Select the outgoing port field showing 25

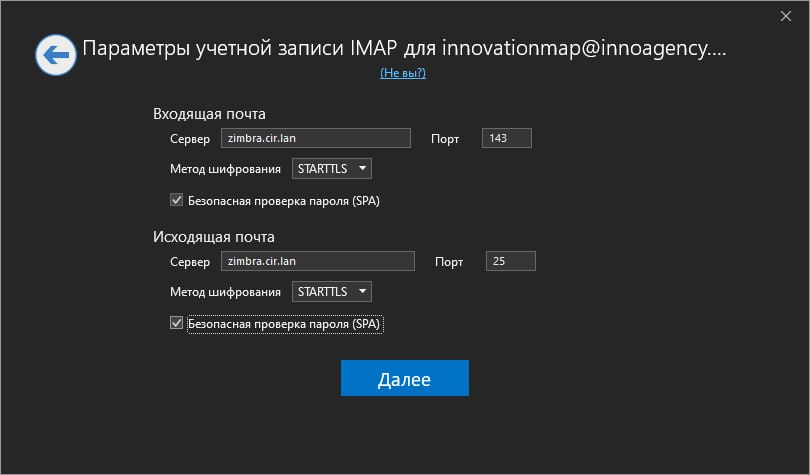click(x=510, y=261)
